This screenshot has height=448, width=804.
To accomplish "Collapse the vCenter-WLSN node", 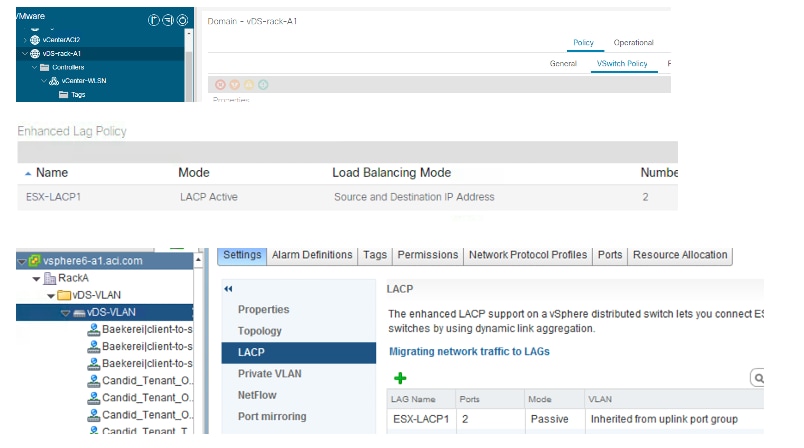I will coord(44,81).
